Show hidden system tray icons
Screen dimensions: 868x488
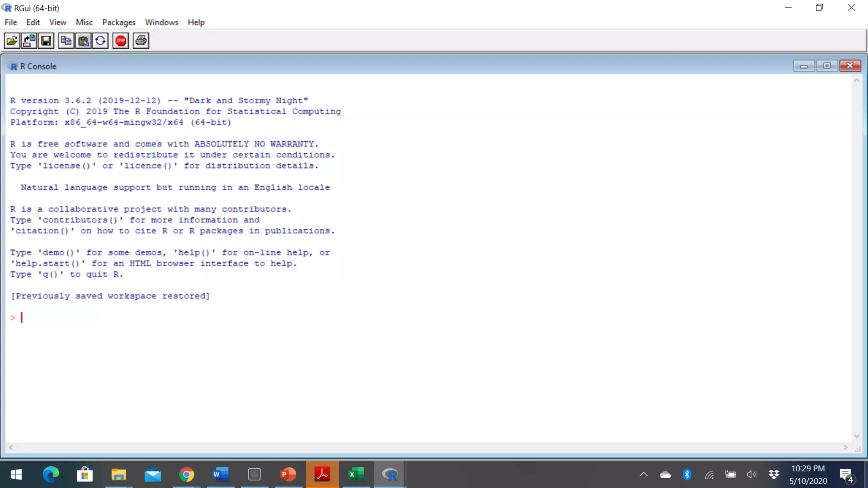pyautogui.click(x=643, y=474)
